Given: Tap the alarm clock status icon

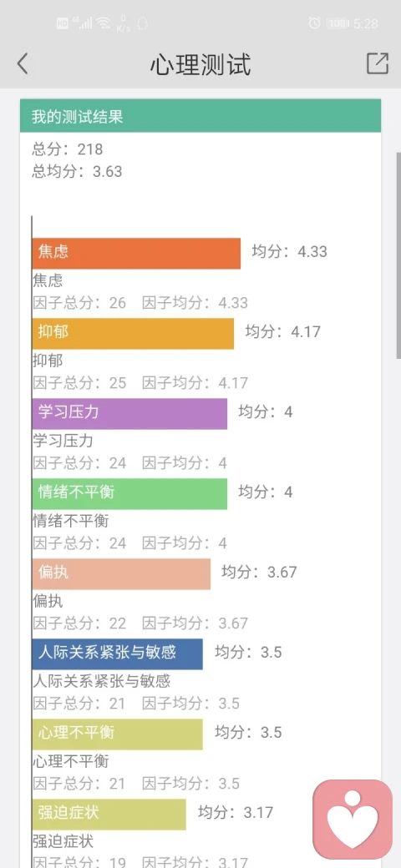Looking at the screenshot, I should tap(315, 23).
